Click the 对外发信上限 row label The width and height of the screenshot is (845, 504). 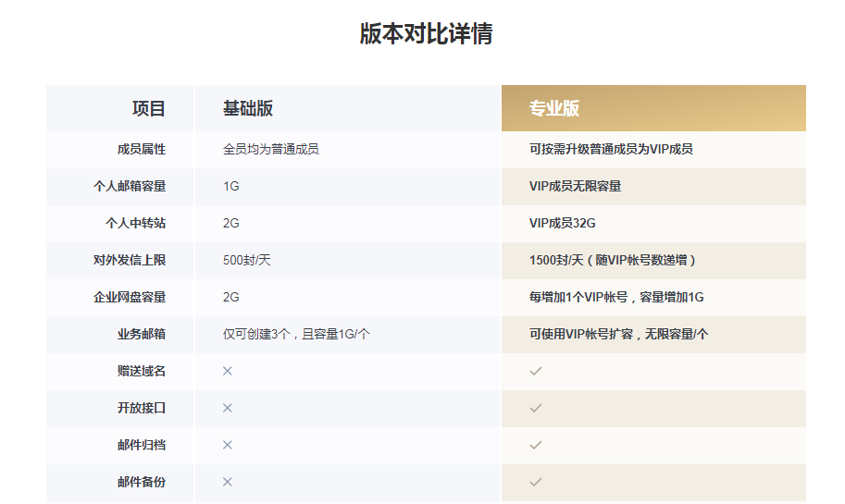[x=130, y=260]
